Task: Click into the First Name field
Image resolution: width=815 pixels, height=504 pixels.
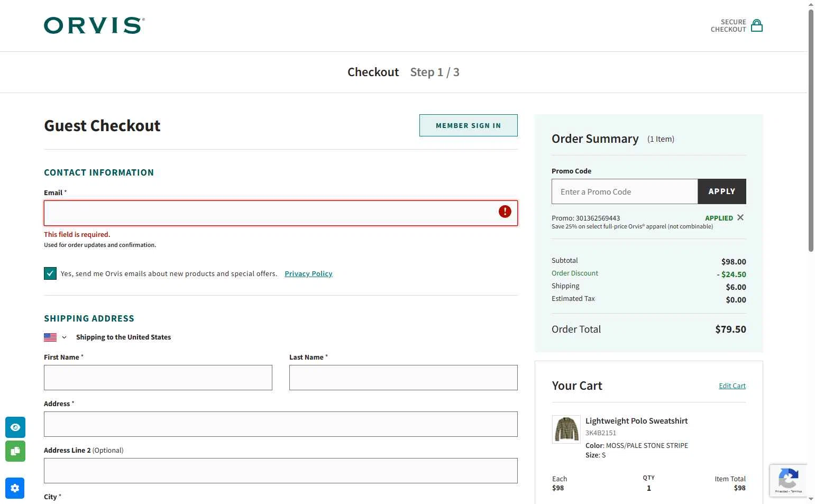Action: click(158, 378)
